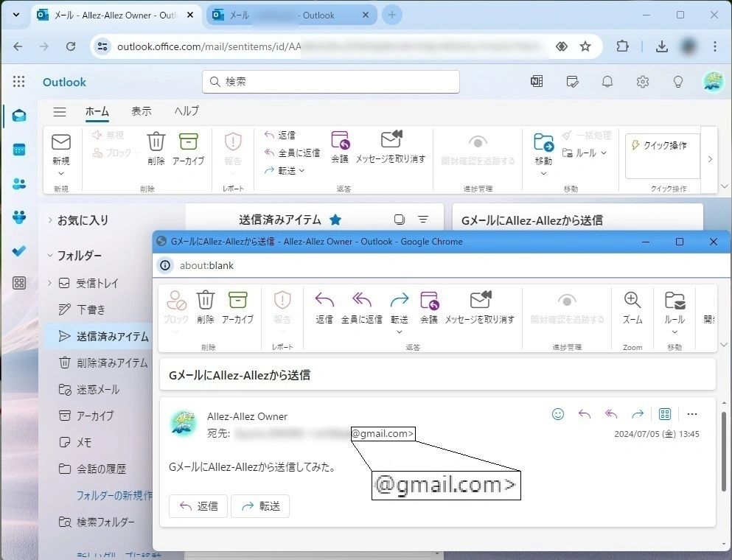The image size is (732, 560).
Task: Open the notifications bell icon
Action: [607, 82]
